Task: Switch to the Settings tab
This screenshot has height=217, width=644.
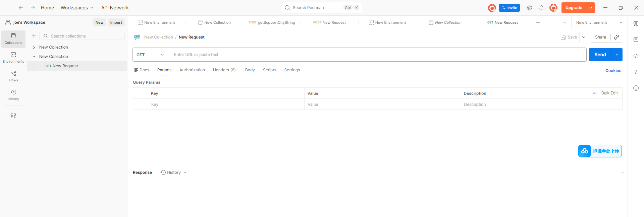Action: pyautogui.click(x=292, y=70)
